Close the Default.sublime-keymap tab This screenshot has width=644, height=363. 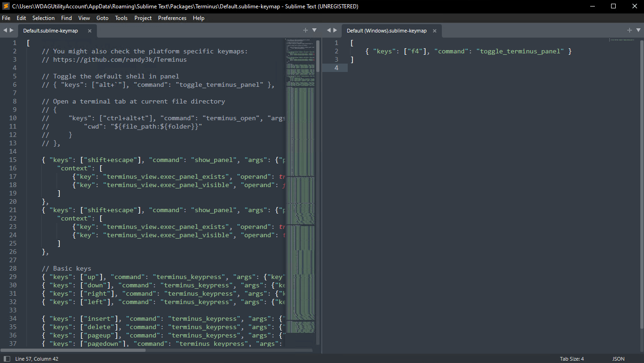coord(89,31)
